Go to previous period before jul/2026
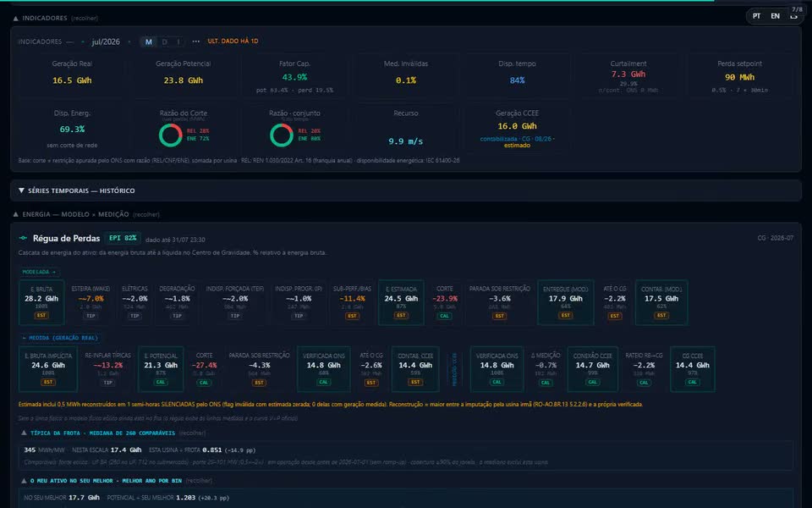 point(83,41)
